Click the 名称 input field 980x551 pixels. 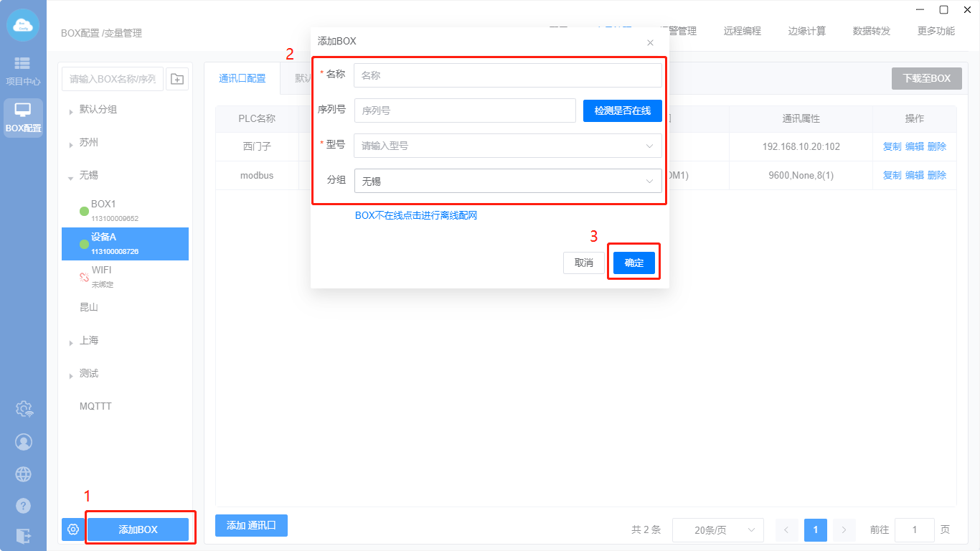point(507,75)
